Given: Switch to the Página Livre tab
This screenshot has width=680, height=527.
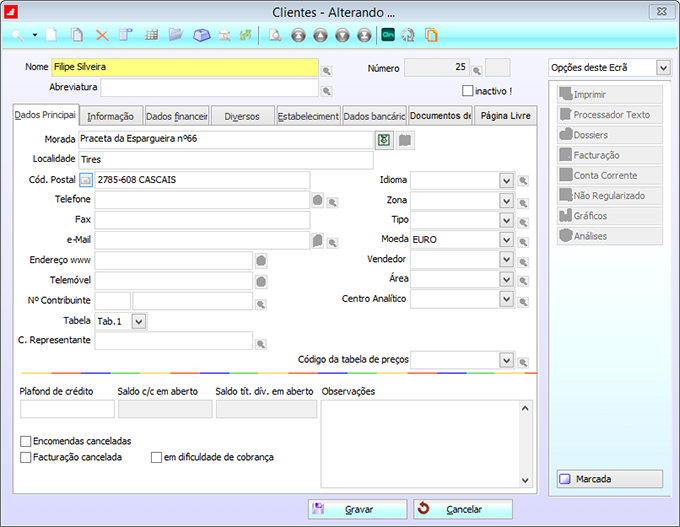Looking at the screenshot, I should tap(506, 116).
